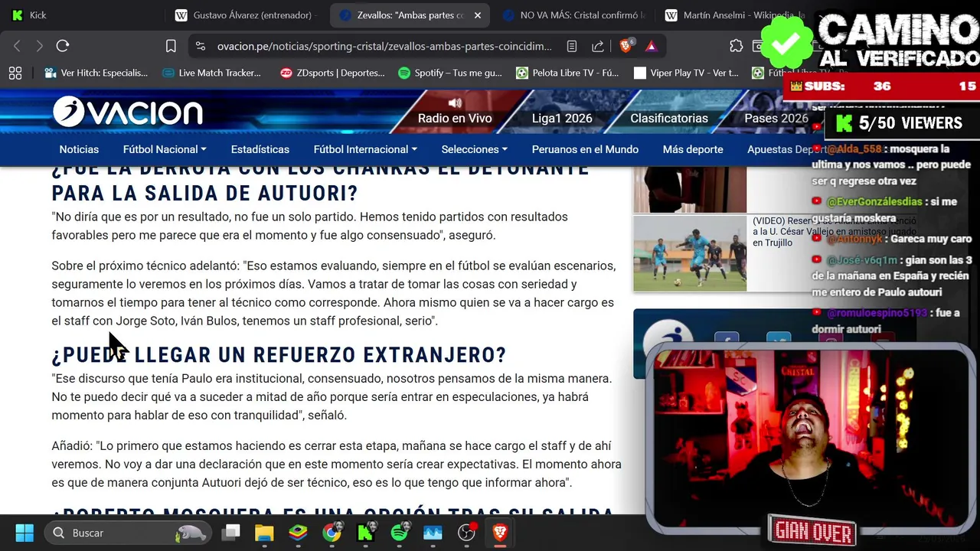Click the Chankas defeat question heading
Image resolution: width=980 pixels, height=551 pixels.
coord(320,181)
